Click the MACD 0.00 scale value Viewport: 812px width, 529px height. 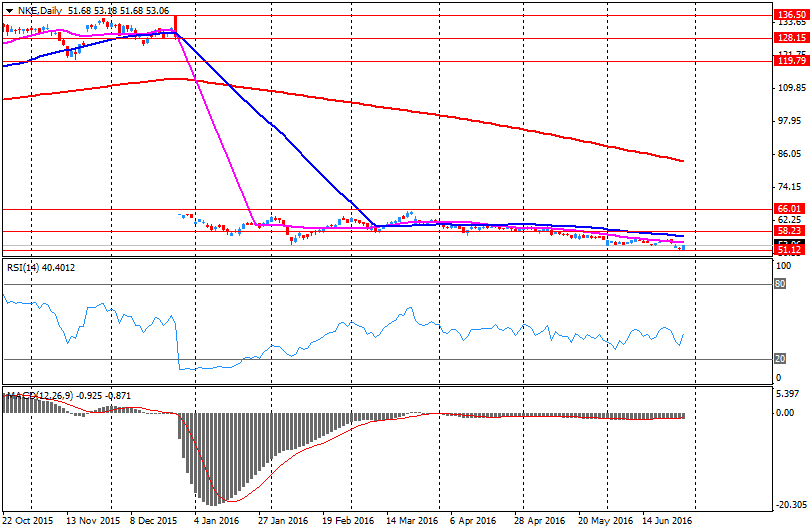click(x=786, y=413)
